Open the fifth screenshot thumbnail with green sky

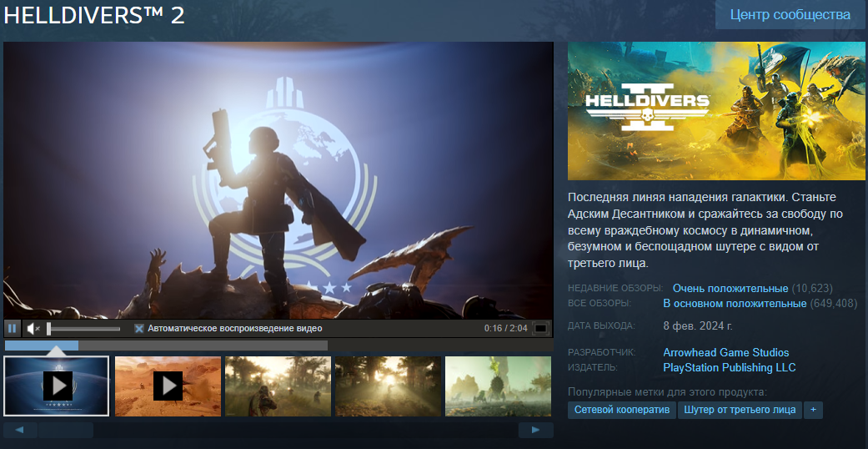(x=498, y=386)
